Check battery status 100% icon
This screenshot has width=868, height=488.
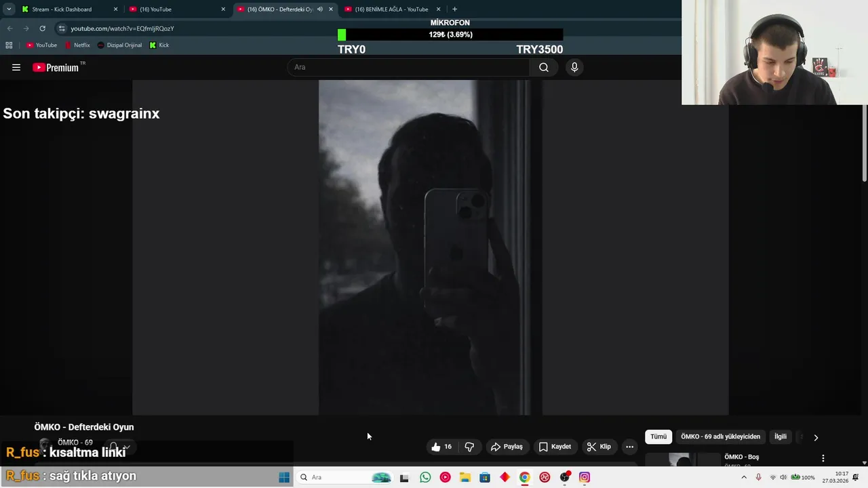803,477
